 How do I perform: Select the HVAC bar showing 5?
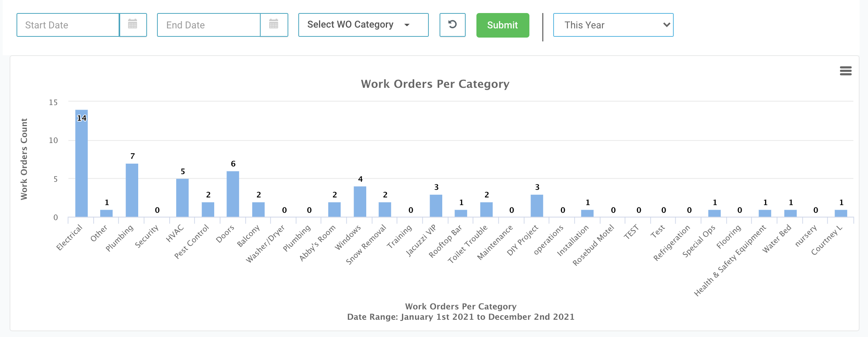pos(182,198)
